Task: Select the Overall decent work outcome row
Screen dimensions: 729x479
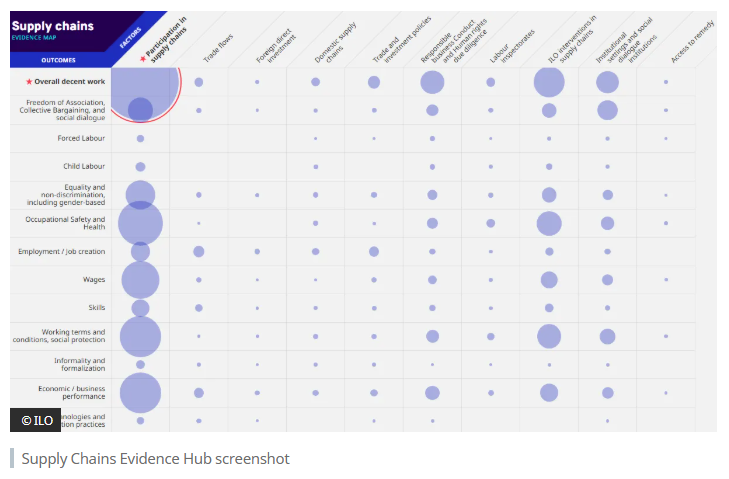Action: pos(69,81)
